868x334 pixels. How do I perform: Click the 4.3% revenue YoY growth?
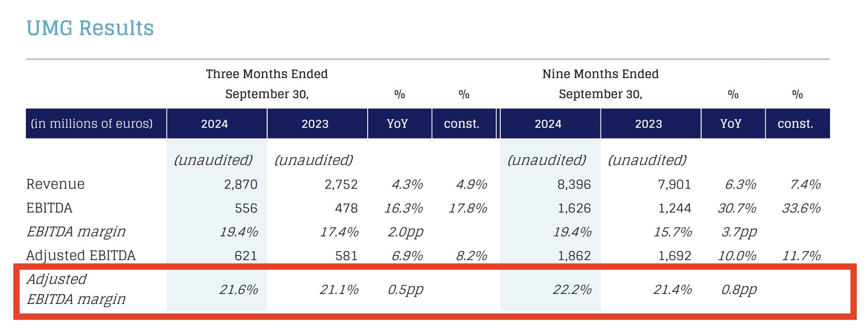click(407, 184)
